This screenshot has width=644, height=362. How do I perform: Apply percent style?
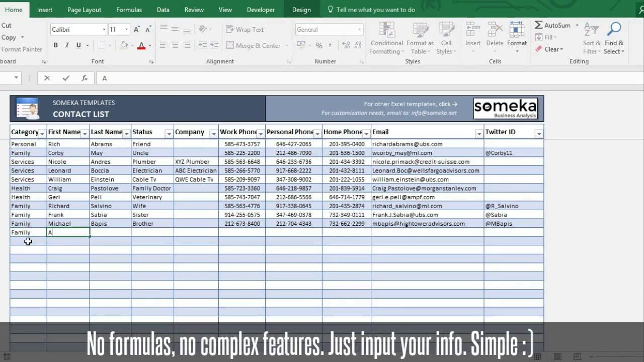pos(319,45)
